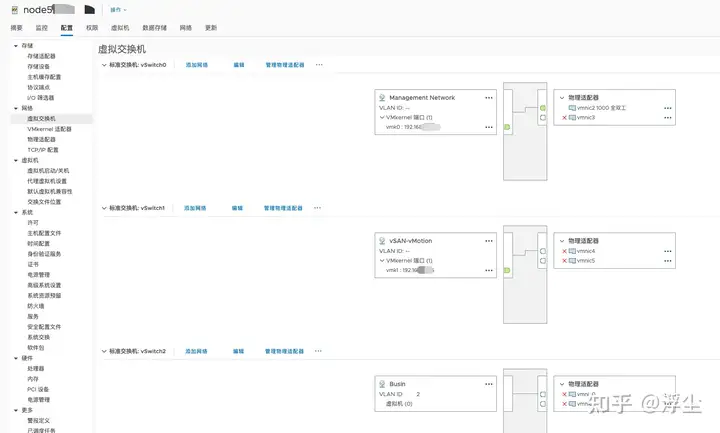Image resolution: width=720 pixels, height=433 pixels.
Task: Click 管理物理适配器 for vSwitch1
Action: [283, 208]
